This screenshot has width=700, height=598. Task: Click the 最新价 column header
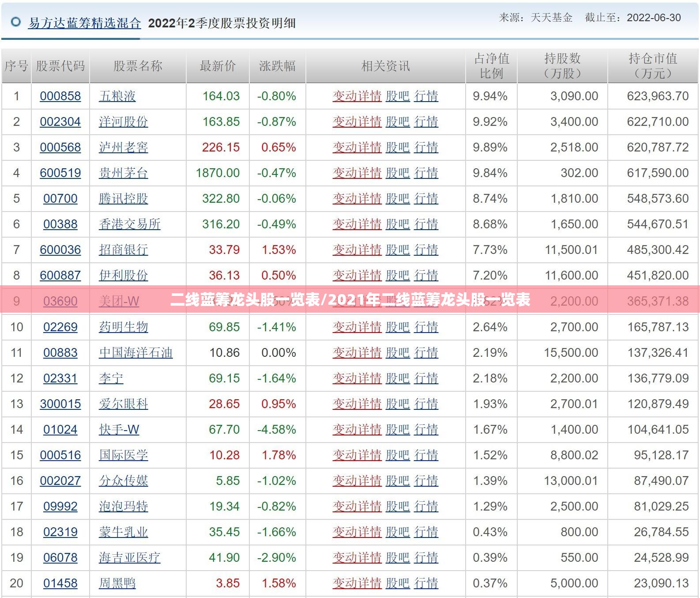click(218, 66)
